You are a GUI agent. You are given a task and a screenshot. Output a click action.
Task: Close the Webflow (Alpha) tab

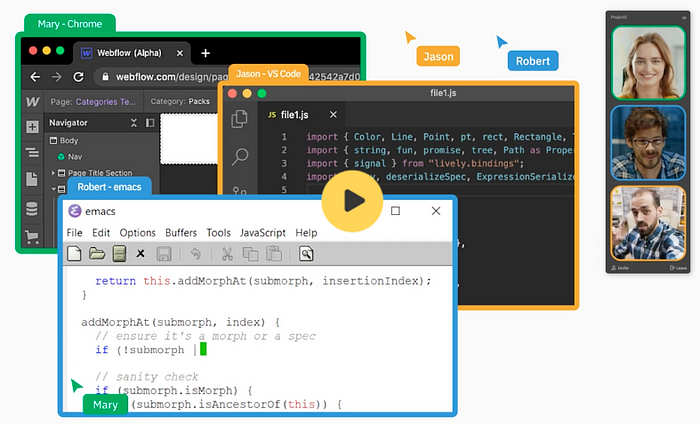point(179,53)
